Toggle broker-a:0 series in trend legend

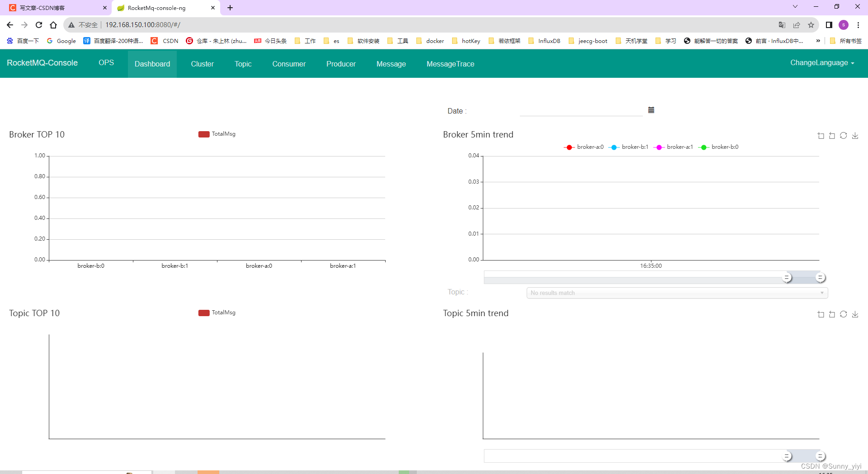tap(584, 147)
